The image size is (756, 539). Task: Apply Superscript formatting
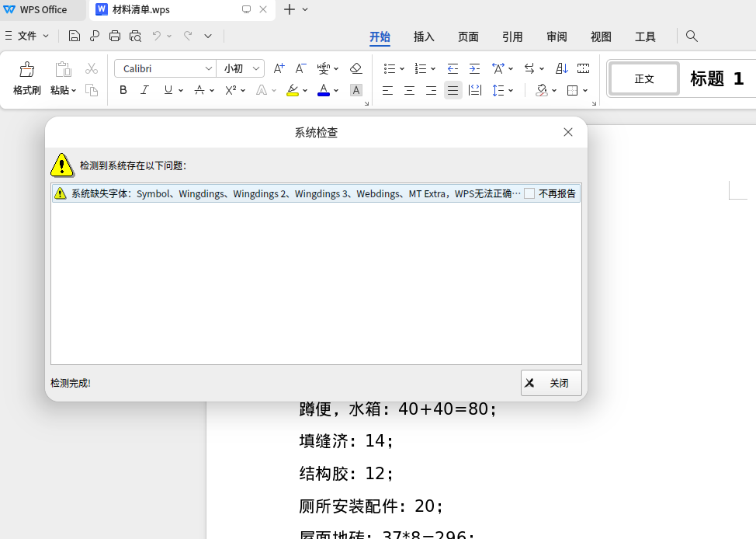(231, 90)
